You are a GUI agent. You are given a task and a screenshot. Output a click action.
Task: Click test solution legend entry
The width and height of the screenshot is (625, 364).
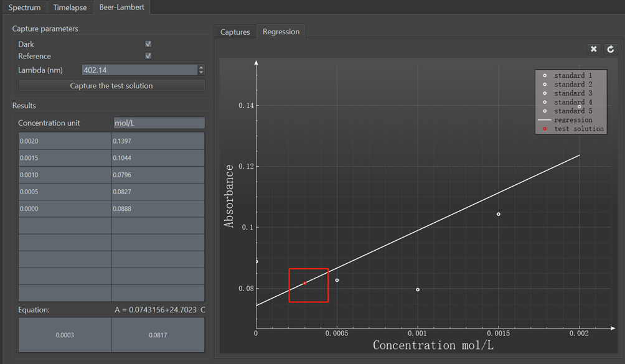pos(573,129)
